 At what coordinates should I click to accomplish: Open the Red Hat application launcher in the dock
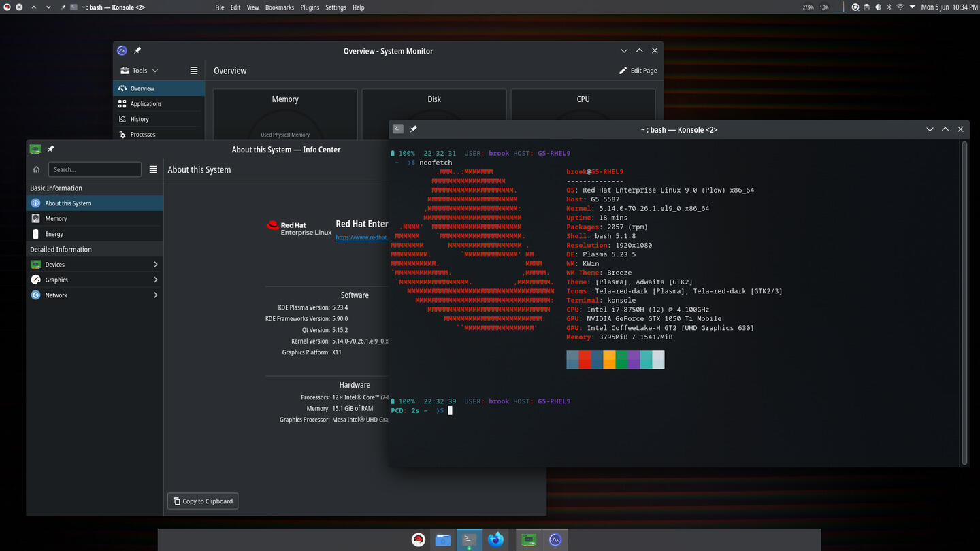419,540
